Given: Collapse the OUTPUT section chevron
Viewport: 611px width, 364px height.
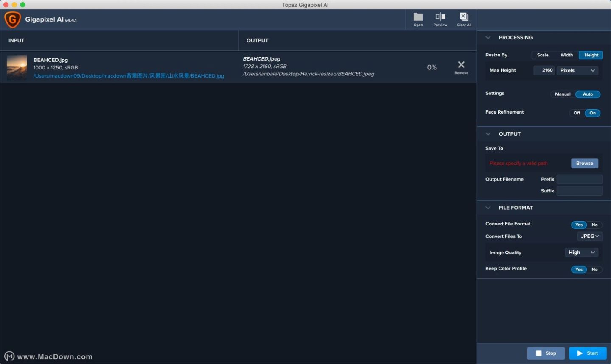Looking at the screenshot, I should coord(488,134).
